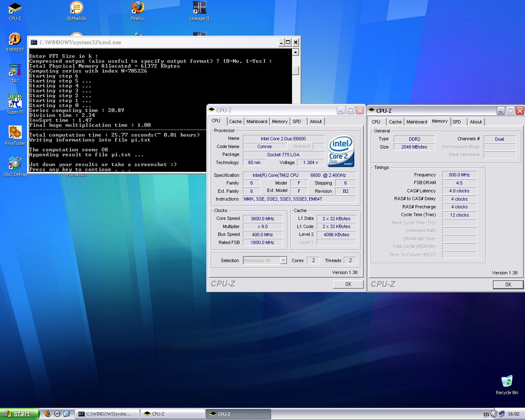
Task: Click the Channels # field Dual
Action: [x=500, y=139]
